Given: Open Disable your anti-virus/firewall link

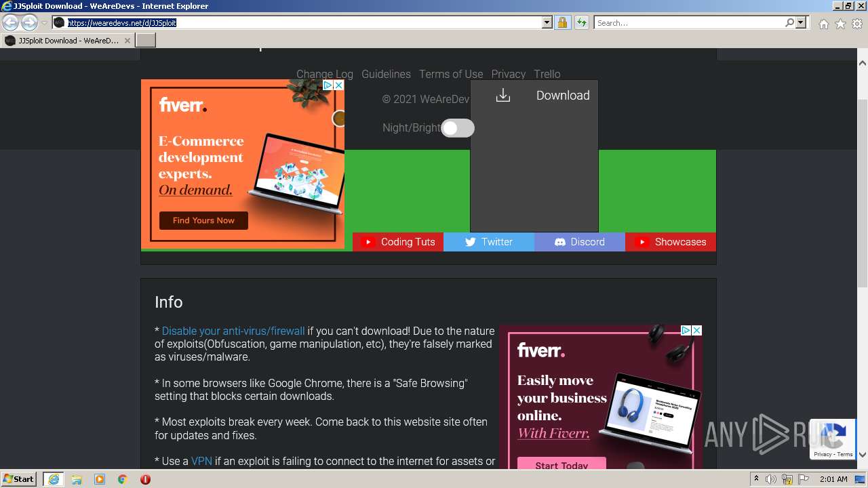Looking at the screenshot, I should (233, 331).
